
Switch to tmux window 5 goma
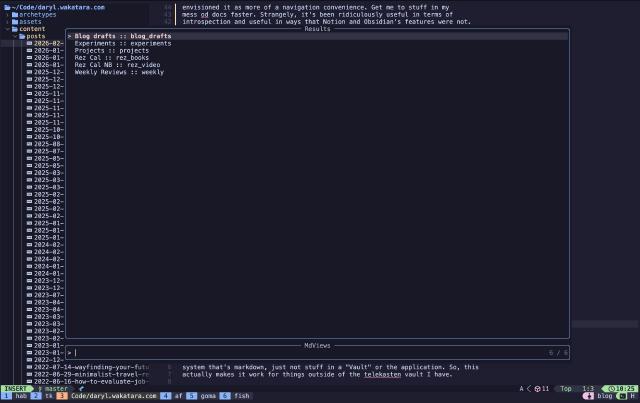click(x=201, y=396)
